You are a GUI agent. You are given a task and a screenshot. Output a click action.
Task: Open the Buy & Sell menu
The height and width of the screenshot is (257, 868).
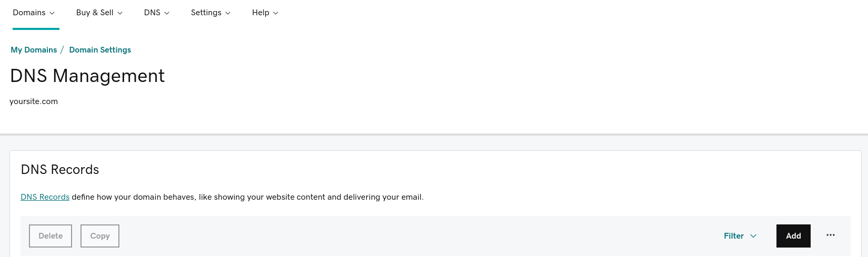(99, 13)
